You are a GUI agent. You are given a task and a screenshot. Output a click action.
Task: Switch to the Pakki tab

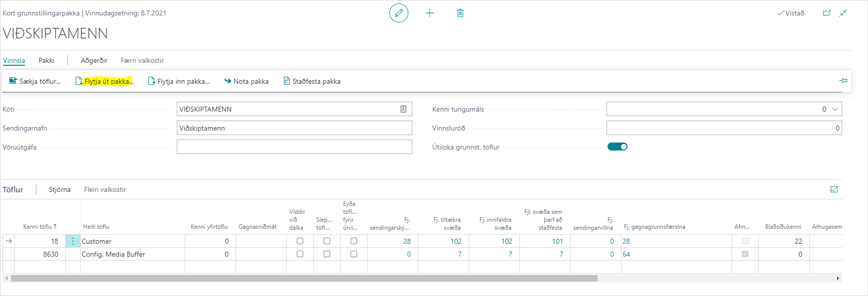[46, 60]
